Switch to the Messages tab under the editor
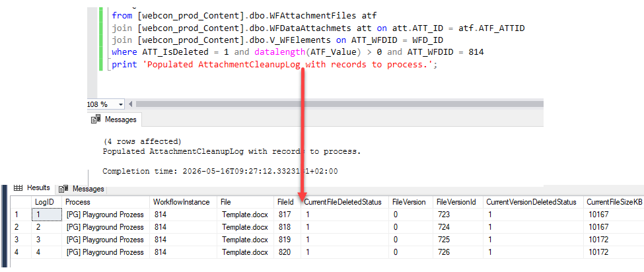This screenshot has height=272, width=644. click(115, 119)
